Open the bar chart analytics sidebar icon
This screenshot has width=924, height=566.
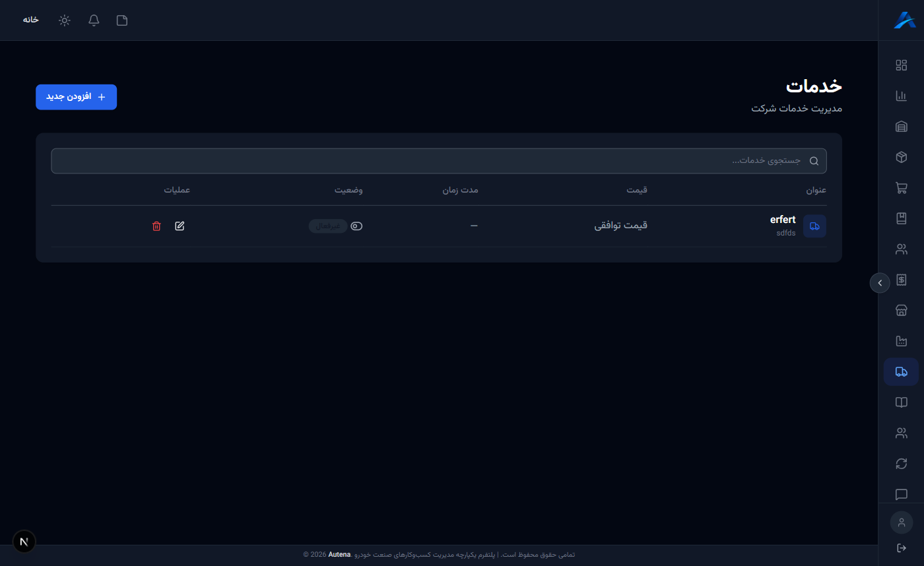[x=901, y=96]
